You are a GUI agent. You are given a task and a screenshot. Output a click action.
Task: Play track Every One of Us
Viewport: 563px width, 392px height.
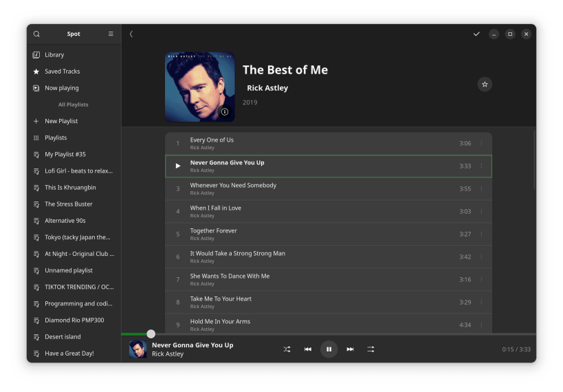click(x=328, y=143)
